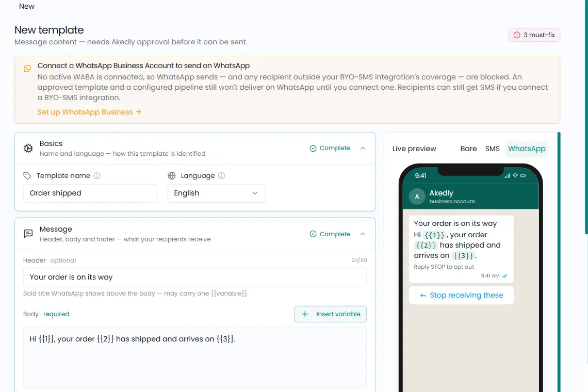Click the phone preview Wi-Fi icon
The image size is (588, 392).
coord(515,175)
